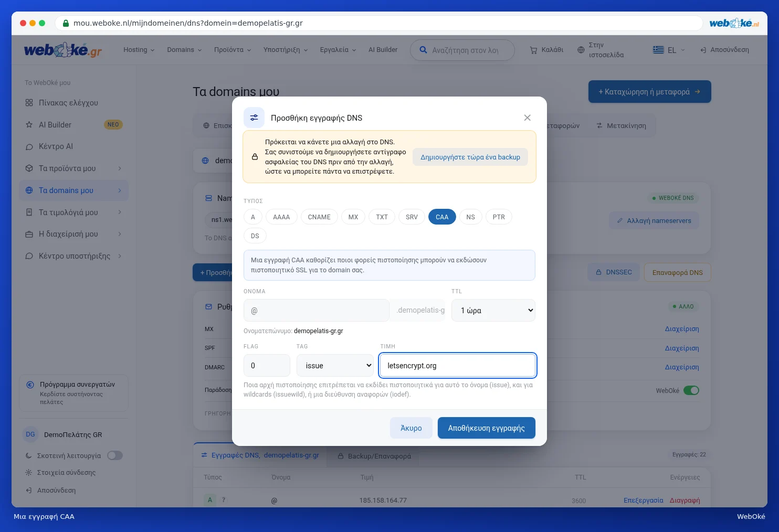The width and height of the screenshot is (779, 532).
Task: Click the sliders icon in dialog header
Action: (254, 118)
